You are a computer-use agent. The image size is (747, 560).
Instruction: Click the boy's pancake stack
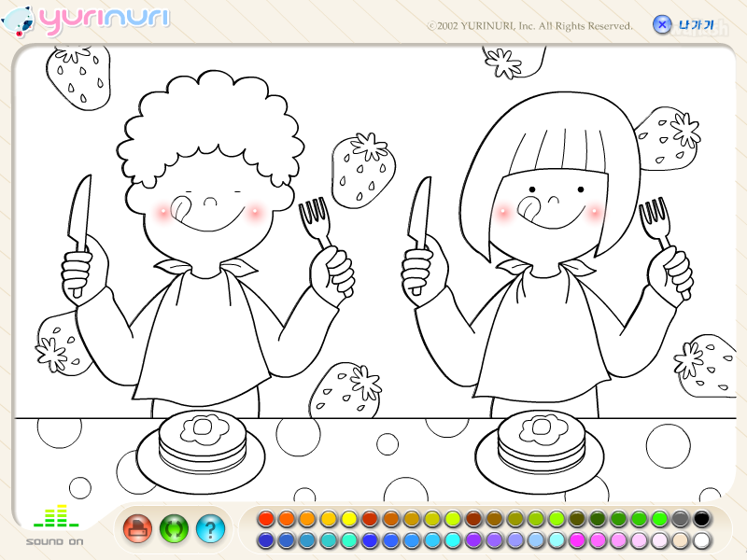click(203, 444)
